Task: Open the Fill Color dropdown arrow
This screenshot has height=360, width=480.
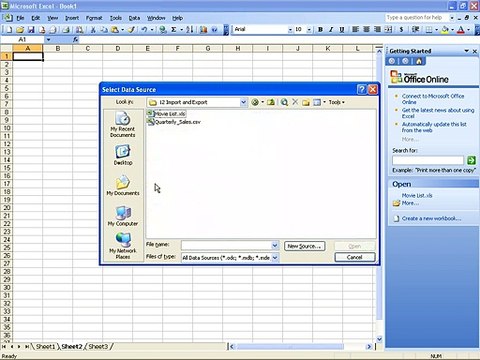Action: click(452, 30)
